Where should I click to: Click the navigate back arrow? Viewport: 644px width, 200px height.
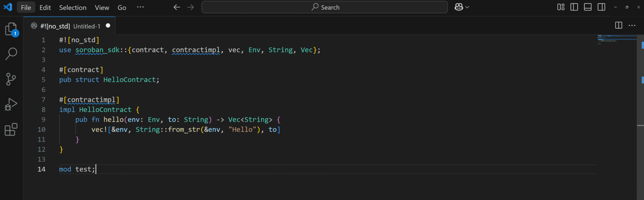pyautogui.click(x=177, y=7)
